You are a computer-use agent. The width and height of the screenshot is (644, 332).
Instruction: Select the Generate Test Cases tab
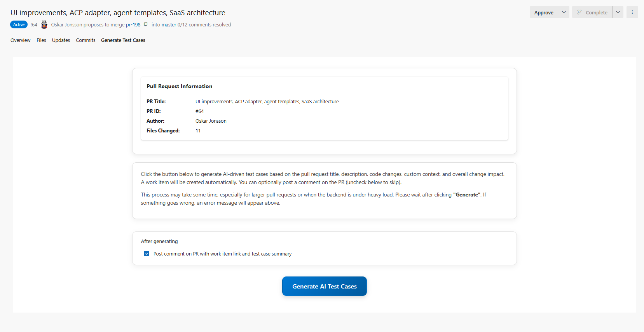[123, 40]
